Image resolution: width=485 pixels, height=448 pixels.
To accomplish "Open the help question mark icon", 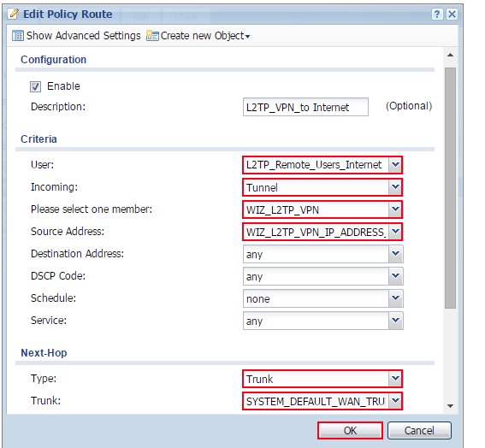I will point(437,15).
